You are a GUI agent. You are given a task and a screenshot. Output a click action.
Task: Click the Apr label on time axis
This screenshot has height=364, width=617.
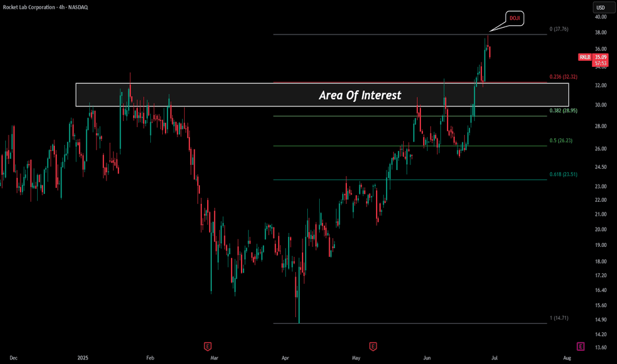pos(285,358)
